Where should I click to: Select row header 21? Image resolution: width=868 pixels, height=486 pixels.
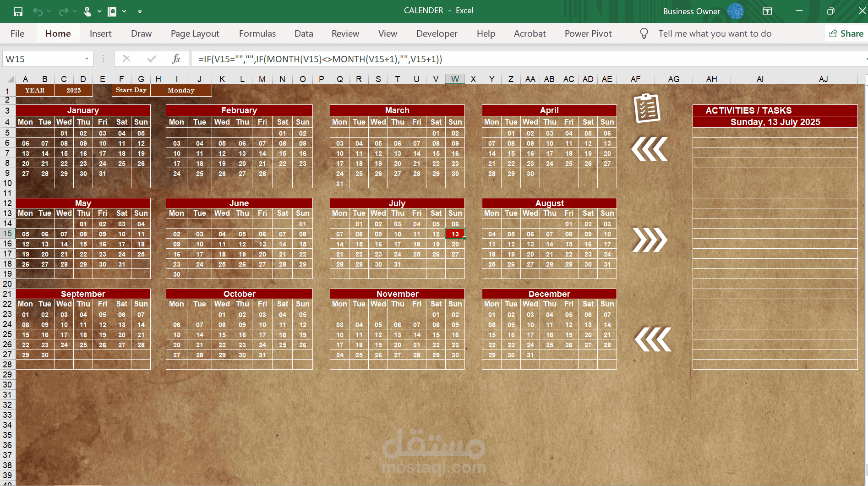8,294
